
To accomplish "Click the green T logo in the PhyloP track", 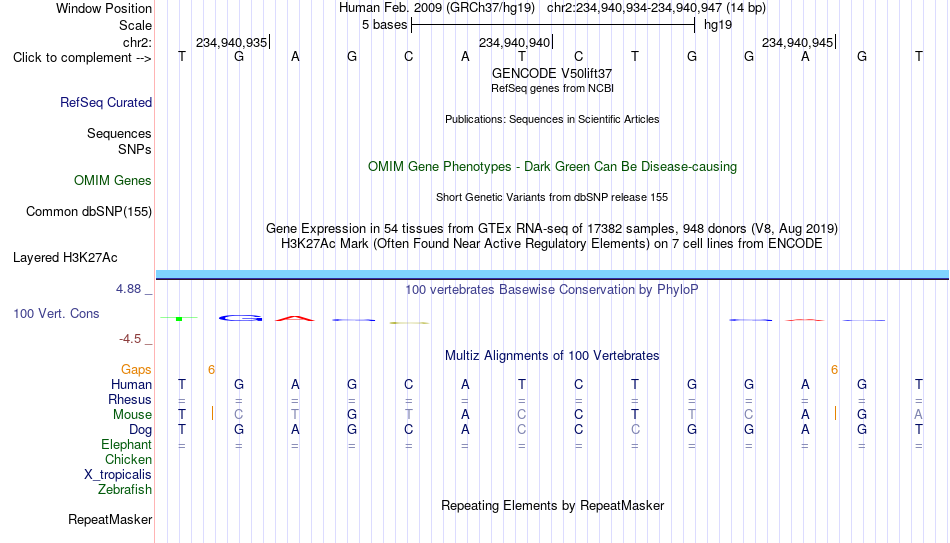I will [x=179, y=318].
